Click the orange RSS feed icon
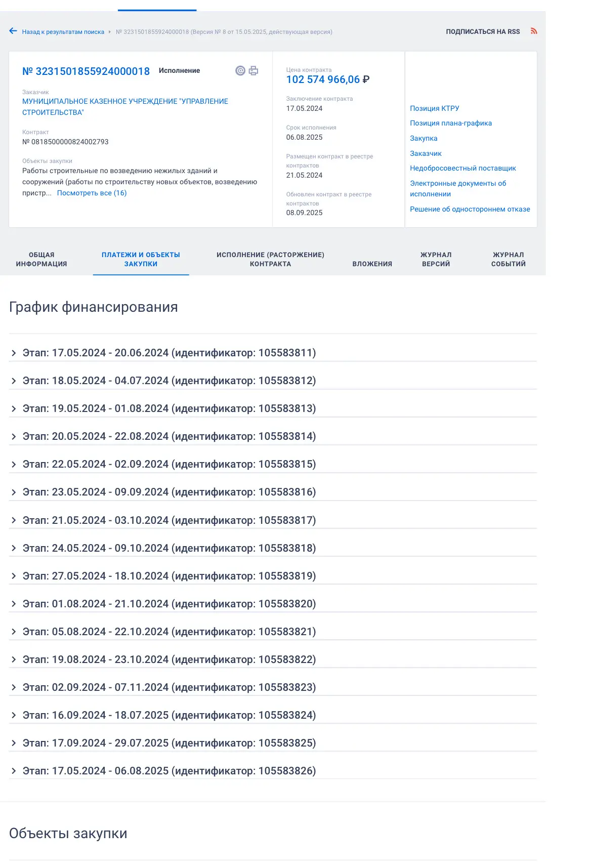The image size is (592, 868). pos(534,31)
